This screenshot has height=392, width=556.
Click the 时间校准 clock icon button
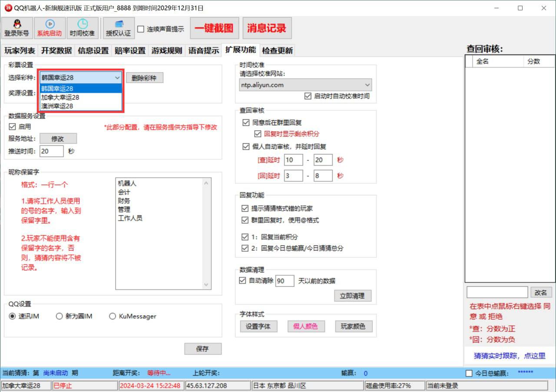82,28
